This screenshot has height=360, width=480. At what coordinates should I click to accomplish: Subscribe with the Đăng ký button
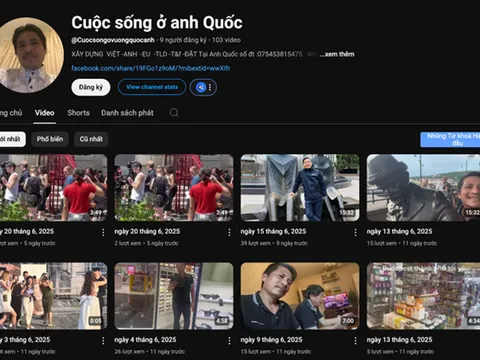pos(91,87)
